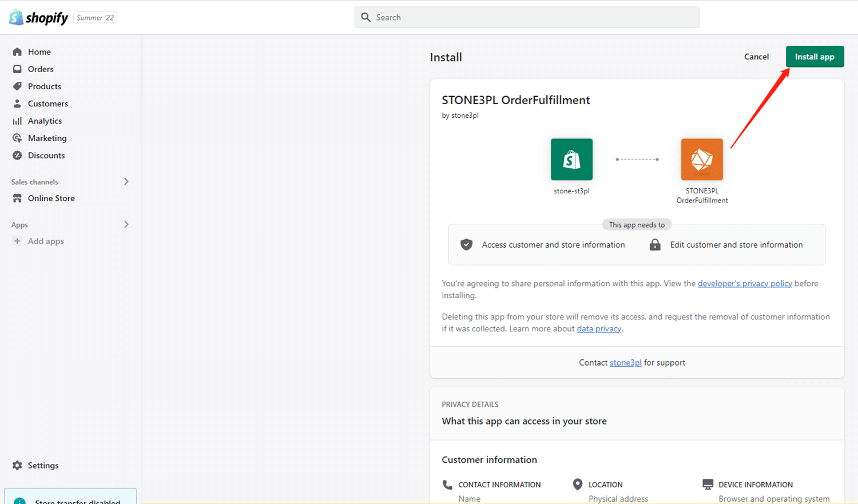Select Customers in the sidebar
The image size is (858, 504).
coord(48,104)
